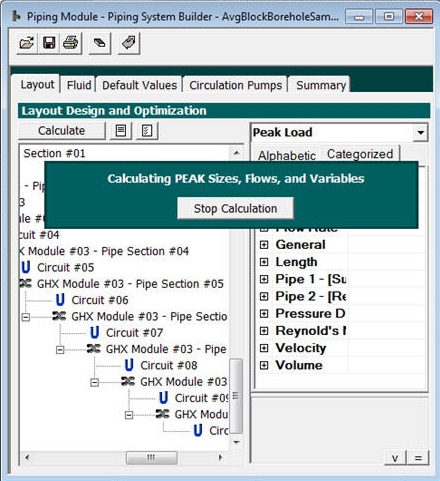The width and height of the screenshot is (440, 481).
Task: Click the tree scroll up arrow
Action: (236, 153)
